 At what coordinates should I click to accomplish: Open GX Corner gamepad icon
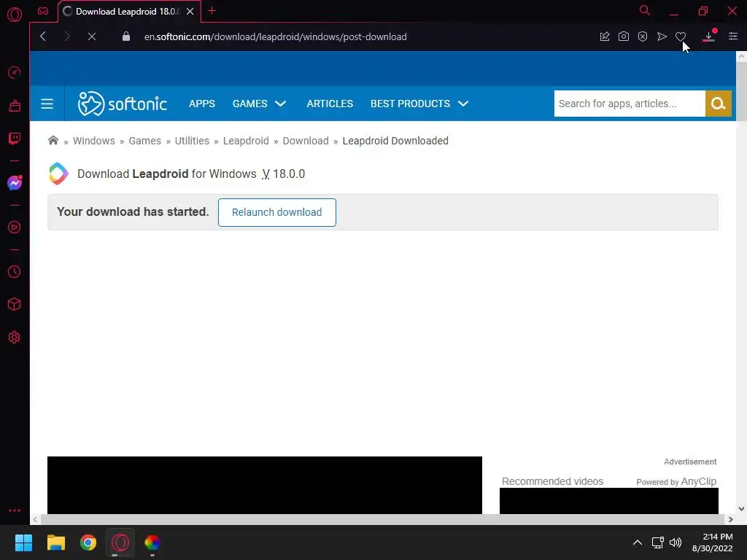tap(43, 11)
